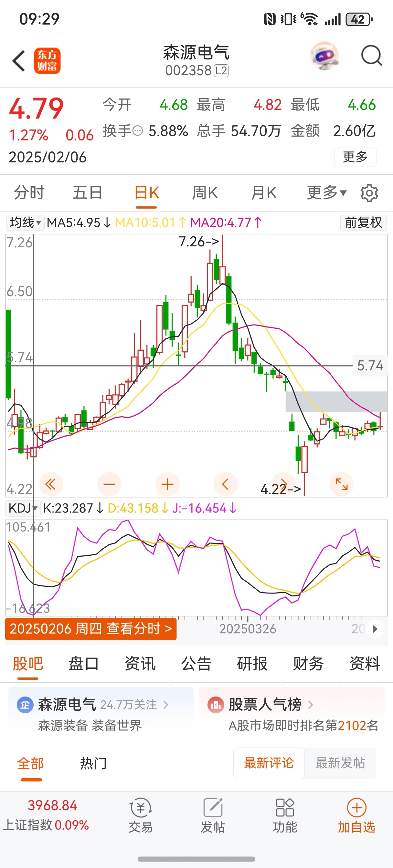Open the 财务 section tab
Viewport: 393px width, 868px height.
(x=308, y=664)
